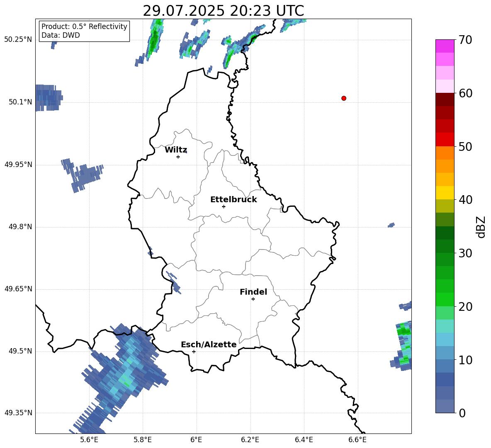
Task: Click the 49.35°N latitude label
Action: (x=18, y=413)
